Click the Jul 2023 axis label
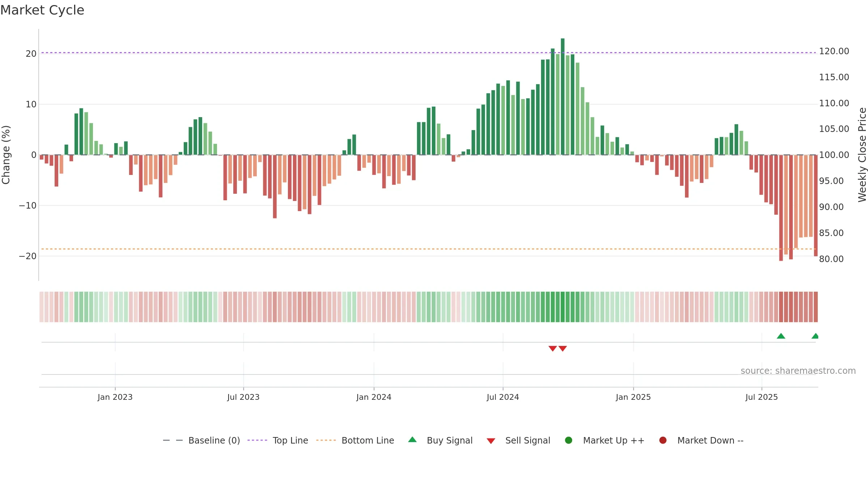The height and width of the screenshot is (488, 868). click(x=243, y=397)
